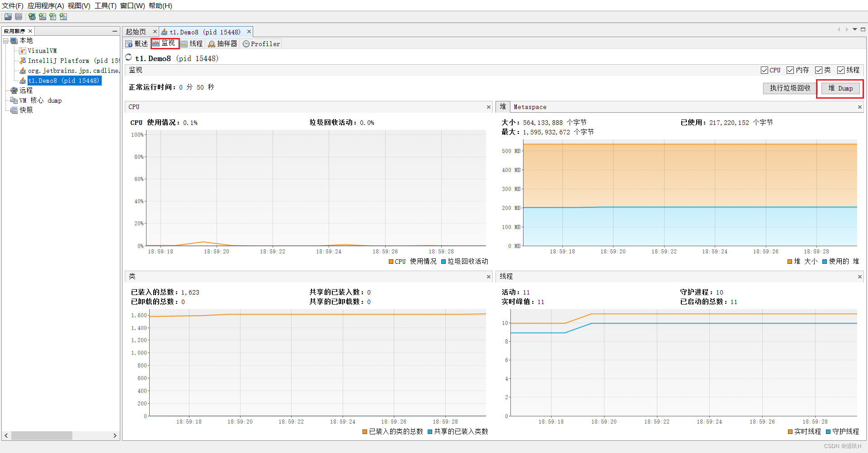Close the 起始页 tab

(x=155, y=32)
